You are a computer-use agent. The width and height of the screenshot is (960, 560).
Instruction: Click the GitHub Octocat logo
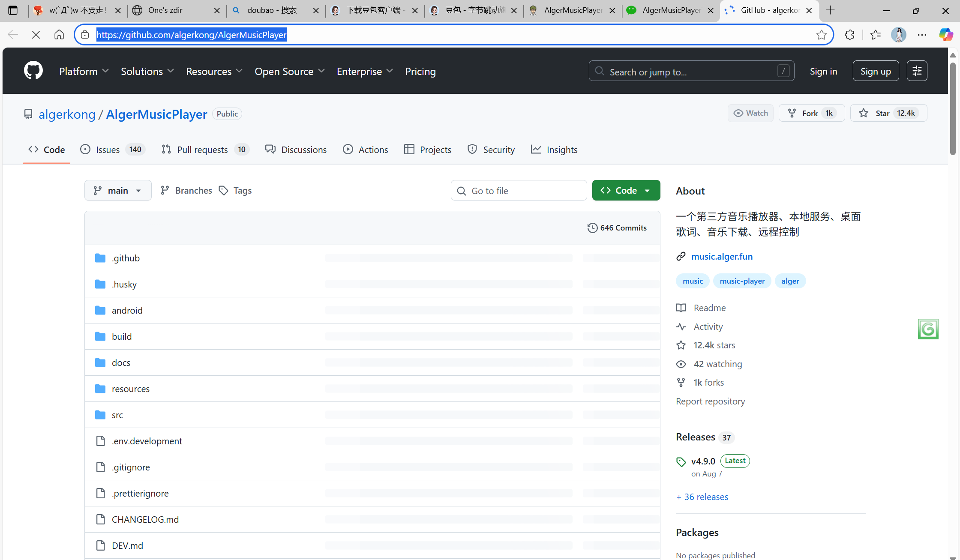point(33,71)
